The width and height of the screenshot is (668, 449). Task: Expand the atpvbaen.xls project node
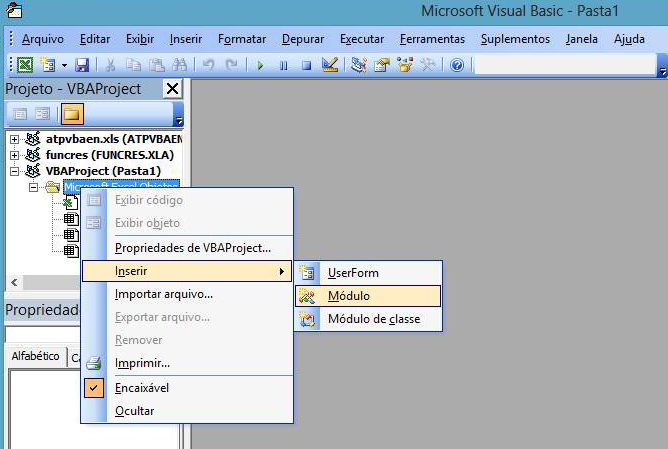[15, 139]
